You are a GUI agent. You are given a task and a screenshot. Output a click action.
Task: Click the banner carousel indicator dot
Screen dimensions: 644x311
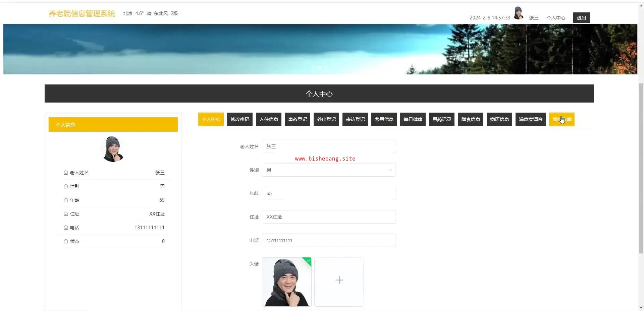coord(319,68)
